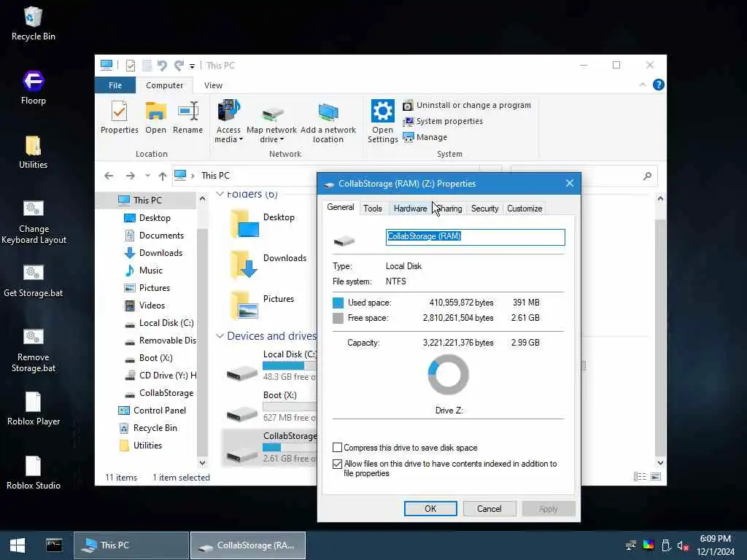
Task: Switch to the Customize tab in Properties
Action: tap(525, 209)
